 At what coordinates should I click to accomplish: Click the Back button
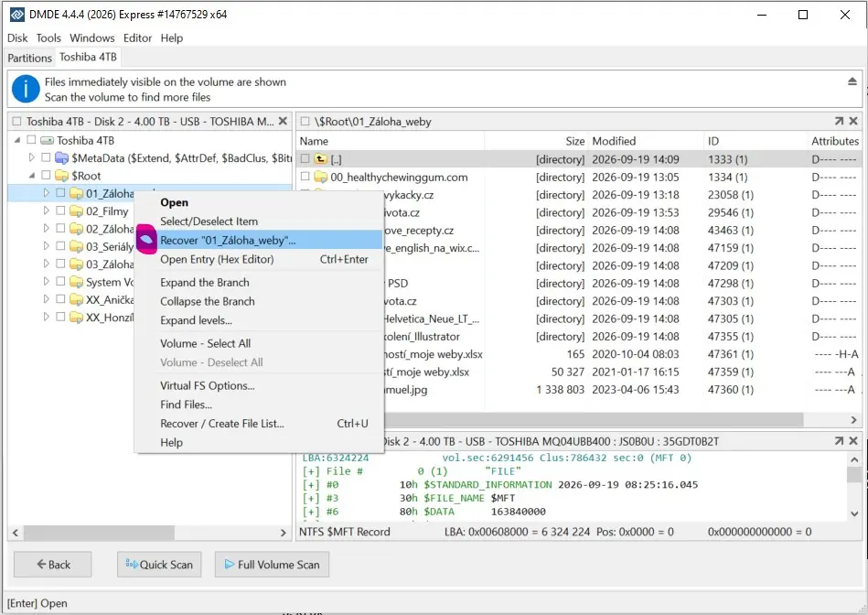coord(53,565)
